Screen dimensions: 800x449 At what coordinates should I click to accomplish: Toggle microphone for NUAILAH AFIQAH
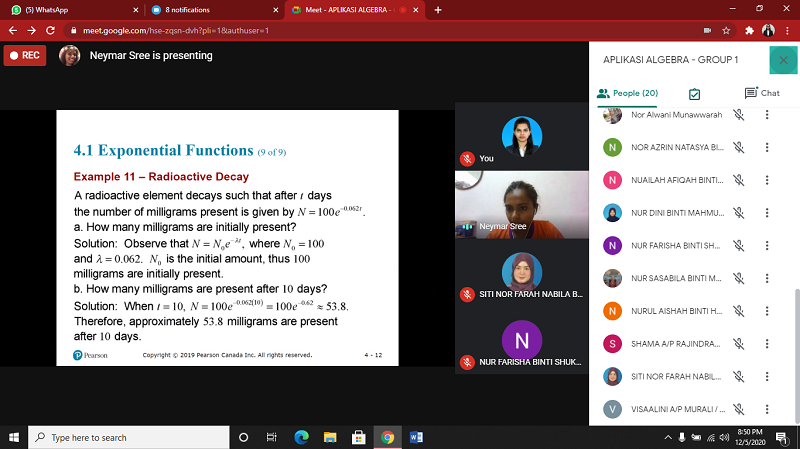(x=738, y=180)
